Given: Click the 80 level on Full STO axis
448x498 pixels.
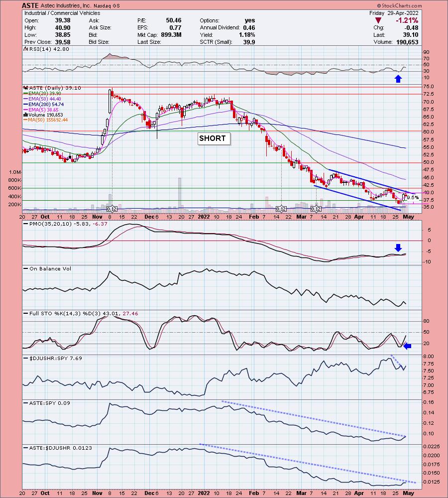Looking at the screenshot, I should [426, 321].
